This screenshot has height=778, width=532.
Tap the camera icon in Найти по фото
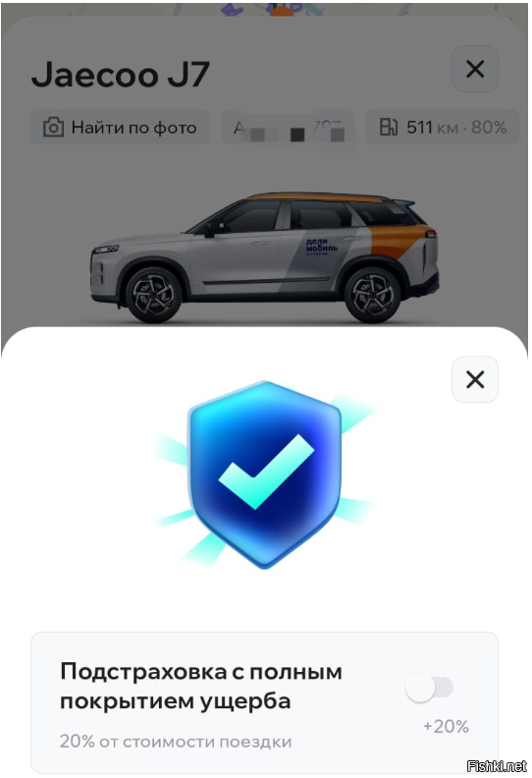pos(53,128)
